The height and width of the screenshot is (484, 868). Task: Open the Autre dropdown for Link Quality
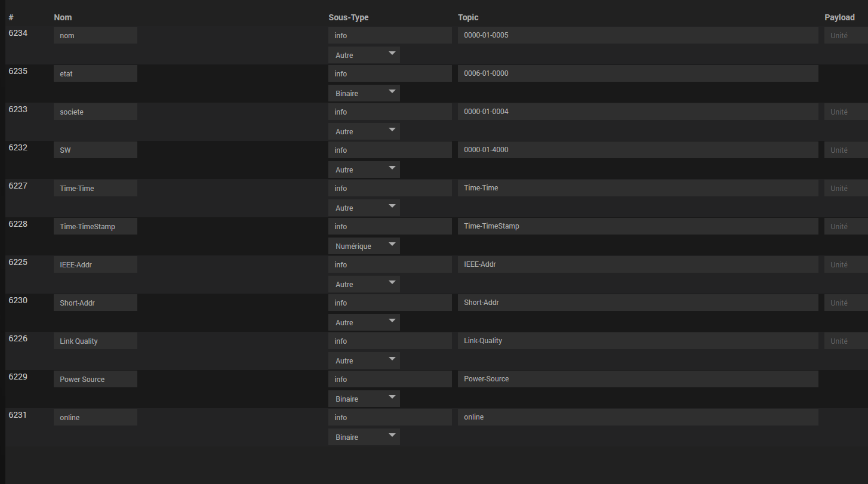point(364,360)
